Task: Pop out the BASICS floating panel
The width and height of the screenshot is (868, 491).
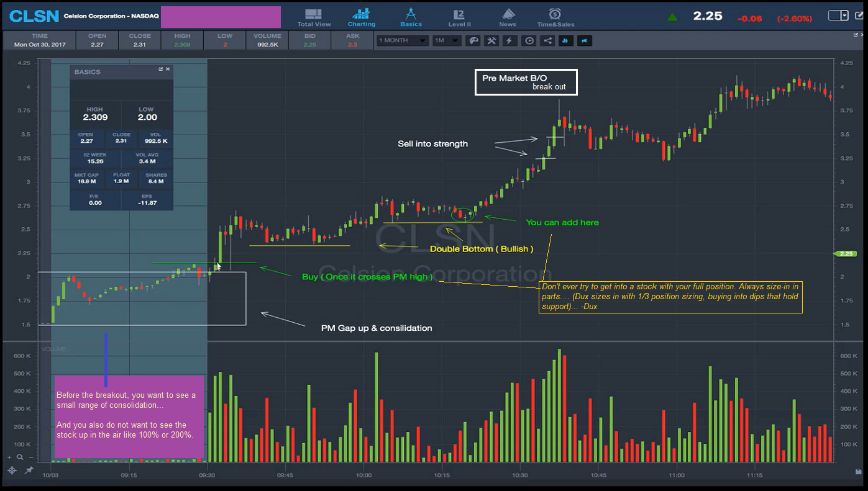Action: [x=161, y=69]
